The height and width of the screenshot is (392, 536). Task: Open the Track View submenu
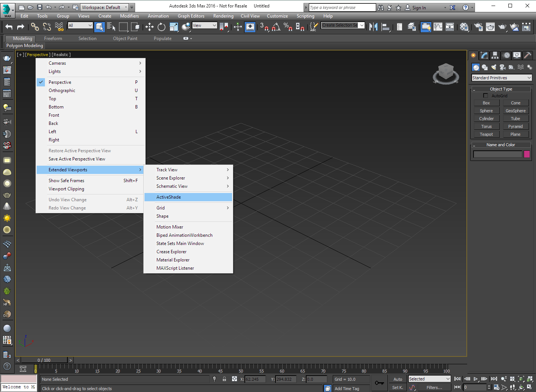[188, 170]
